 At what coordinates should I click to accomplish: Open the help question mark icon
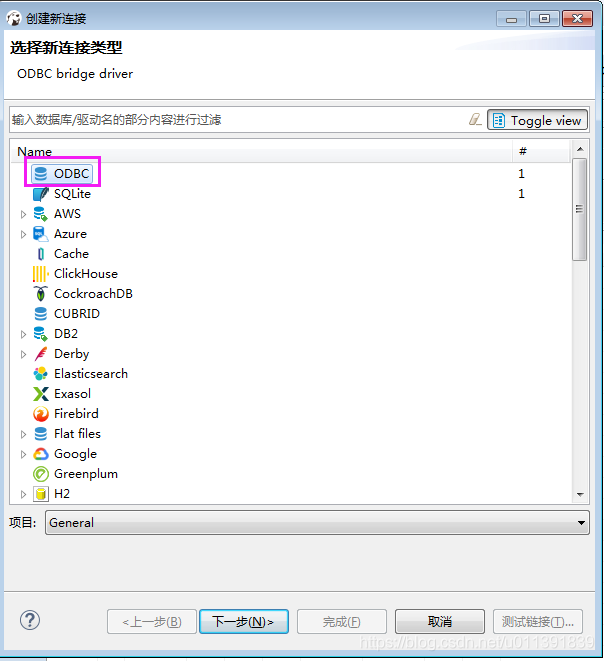[30, 620]
